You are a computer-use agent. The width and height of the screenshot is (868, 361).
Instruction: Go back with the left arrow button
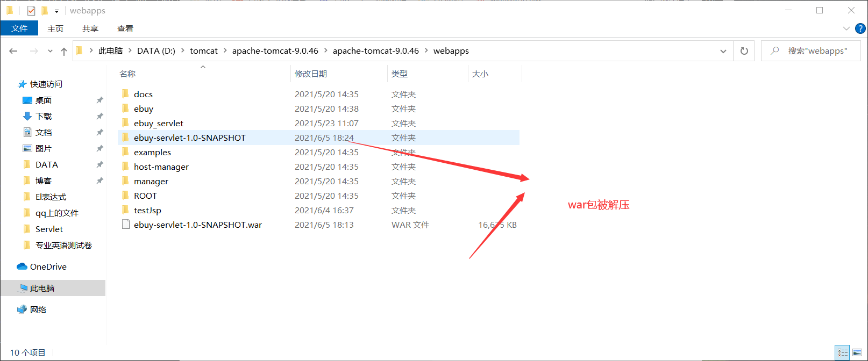pos(13,51)
